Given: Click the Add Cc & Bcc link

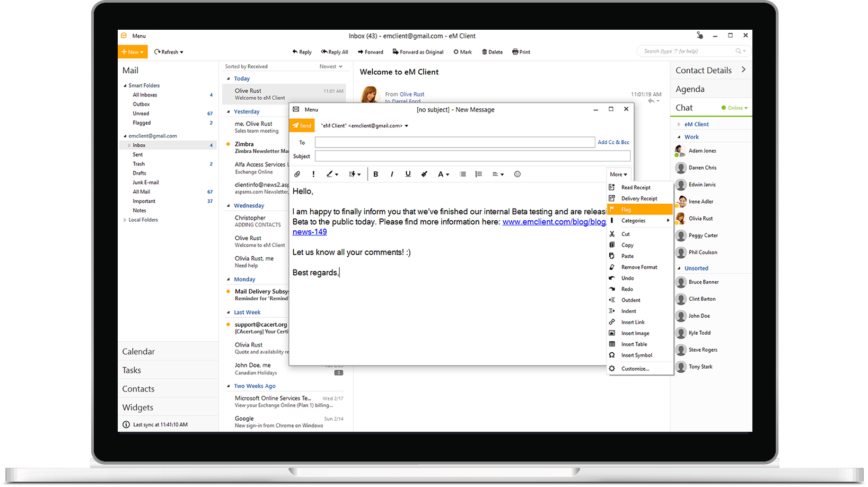Looking at the screenshot, I should pos(613,142).
